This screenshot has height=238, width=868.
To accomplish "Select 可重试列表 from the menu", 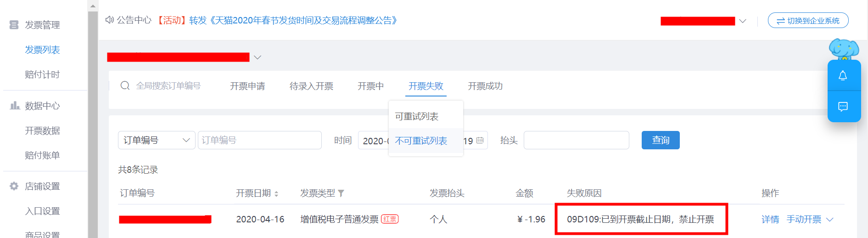I will tap(417, 116).
